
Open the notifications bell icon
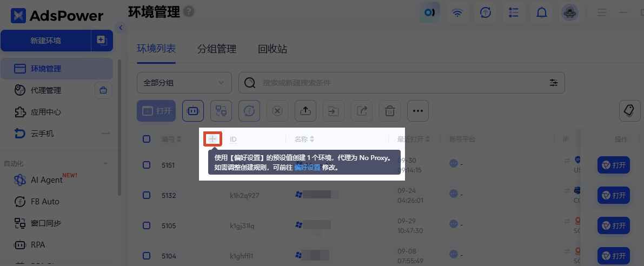coord(542,12)
